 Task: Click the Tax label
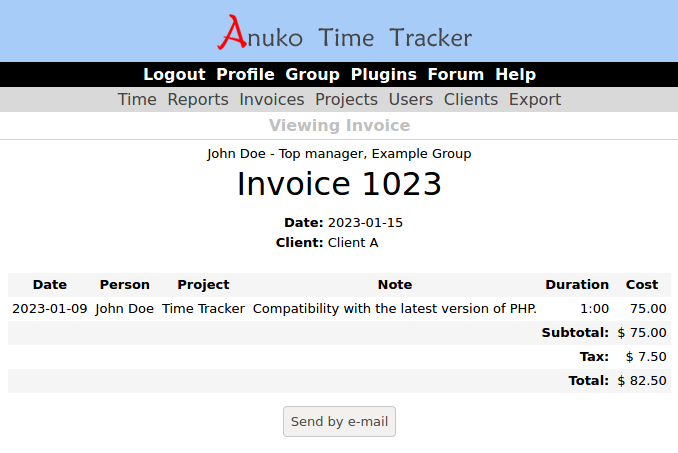point(594,357)
